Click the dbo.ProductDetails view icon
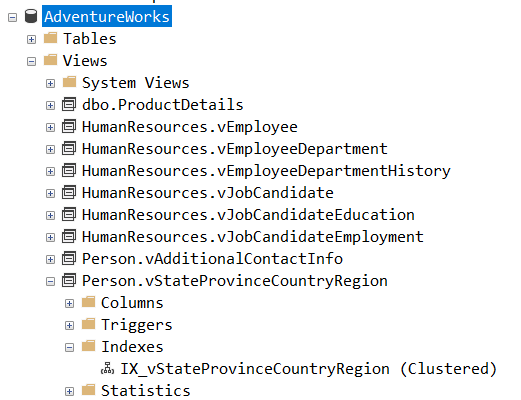Image resolution: width=521 pixels, height=400 pixels. [69, 104]
